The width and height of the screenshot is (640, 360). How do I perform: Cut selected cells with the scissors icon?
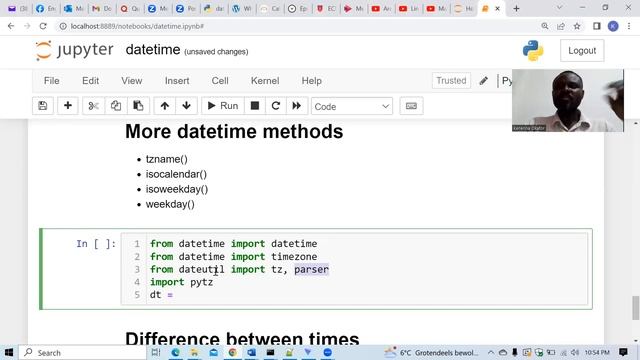coord(93,106)
